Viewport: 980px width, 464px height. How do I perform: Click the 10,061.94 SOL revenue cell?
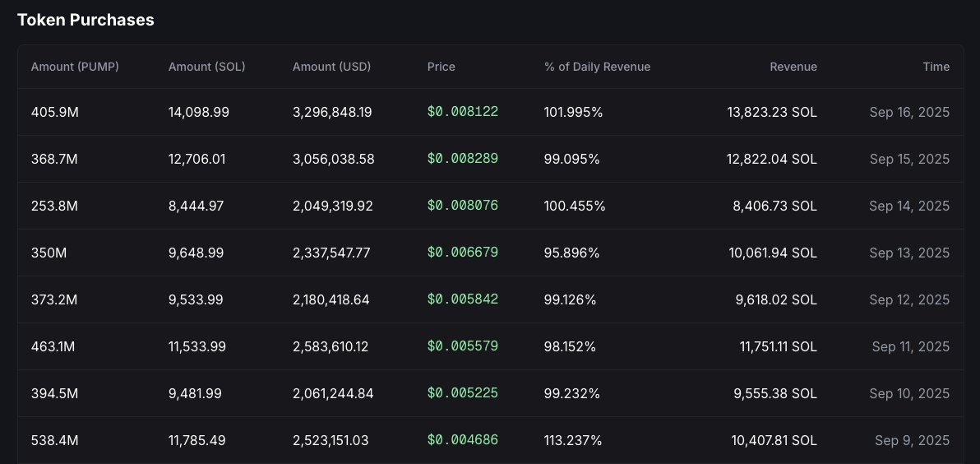click(x=773, y=253)
